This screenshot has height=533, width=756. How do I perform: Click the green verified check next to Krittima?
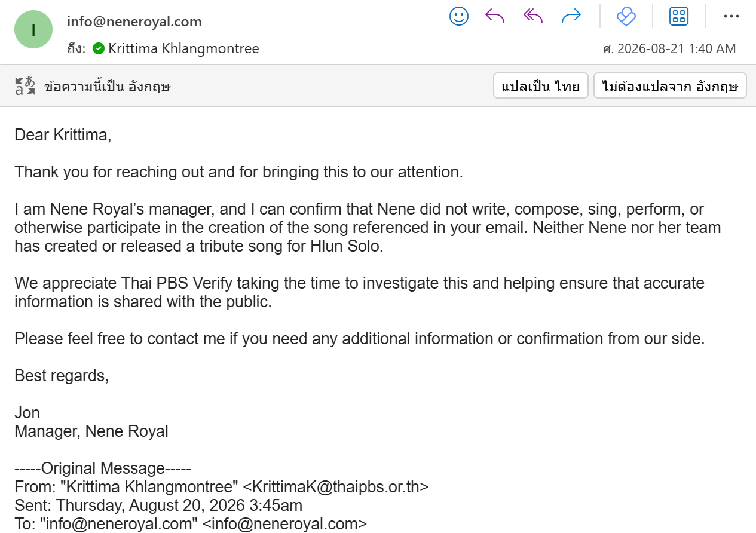[x=99, y=48]
